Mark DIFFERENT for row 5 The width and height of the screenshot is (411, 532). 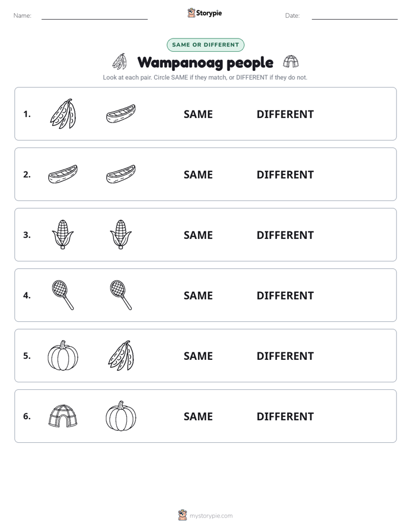click(285, 356)
